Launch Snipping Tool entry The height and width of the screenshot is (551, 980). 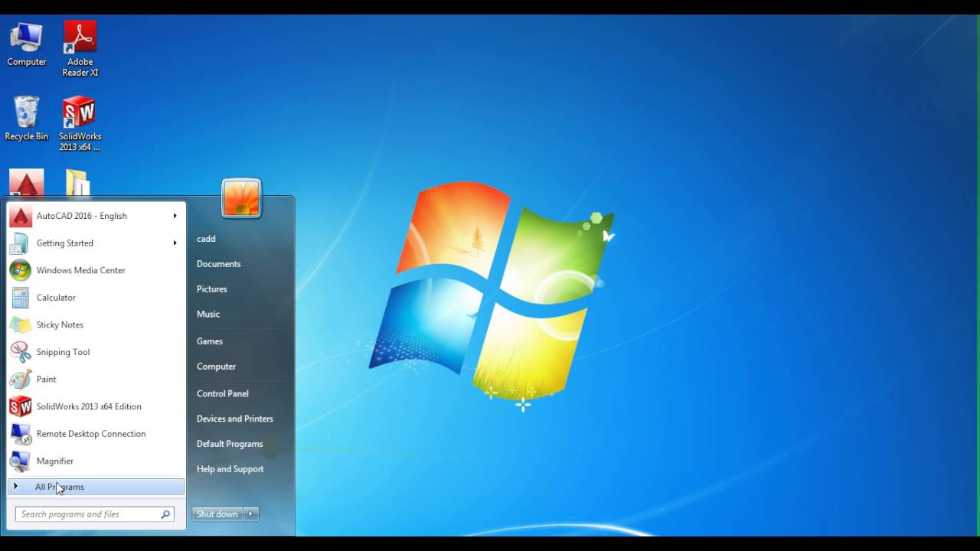(96, 352)
